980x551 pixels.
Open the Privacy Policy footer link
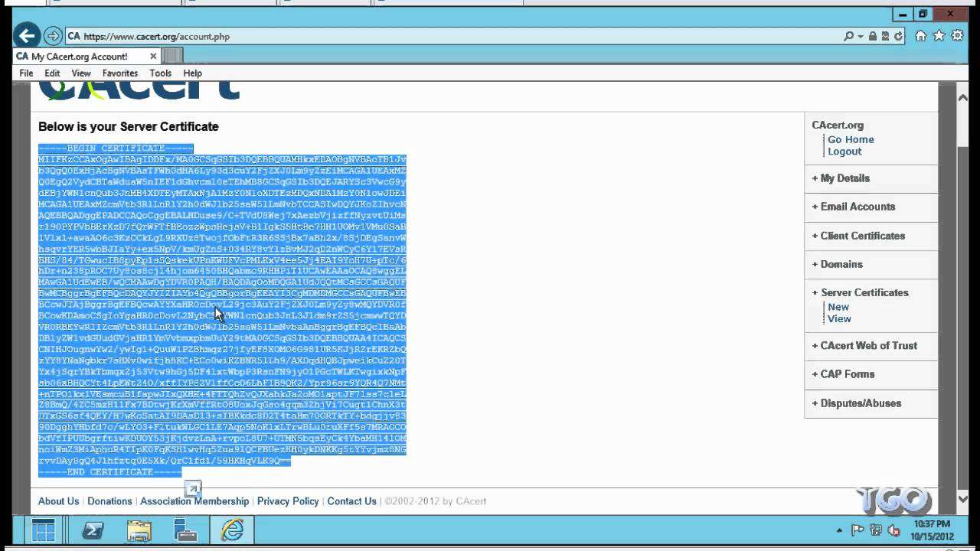(288, 501)
